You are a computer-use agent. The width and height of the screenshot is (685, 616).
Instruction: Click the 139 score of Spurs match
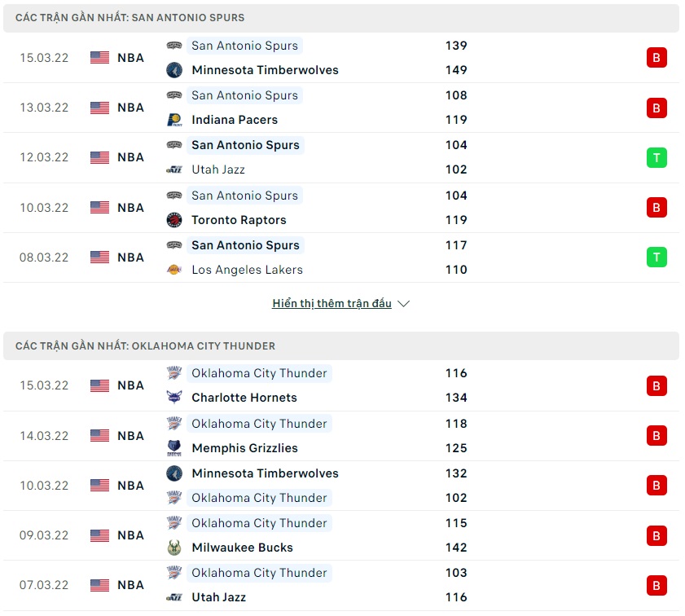click(456, 46)
